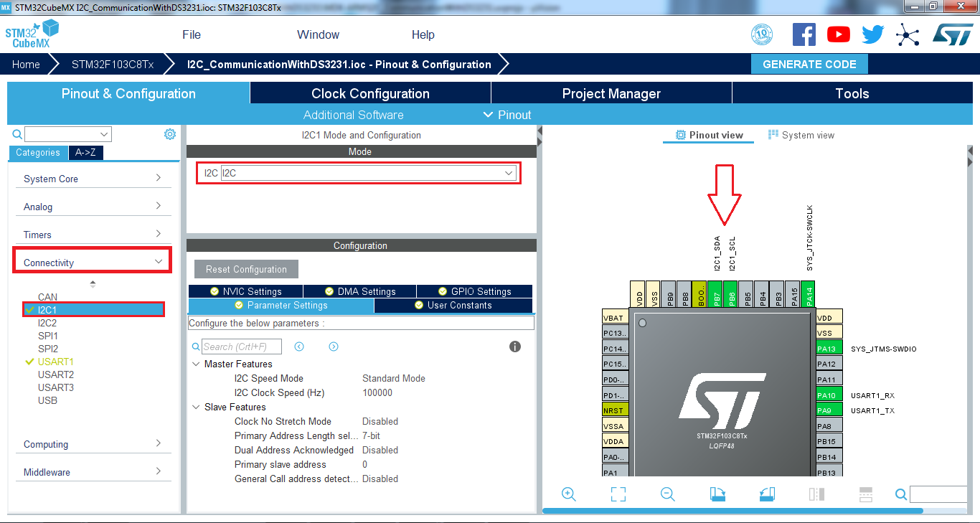Open the YouTube icon link
980x523 pixels.
click(x=838, y=34)
